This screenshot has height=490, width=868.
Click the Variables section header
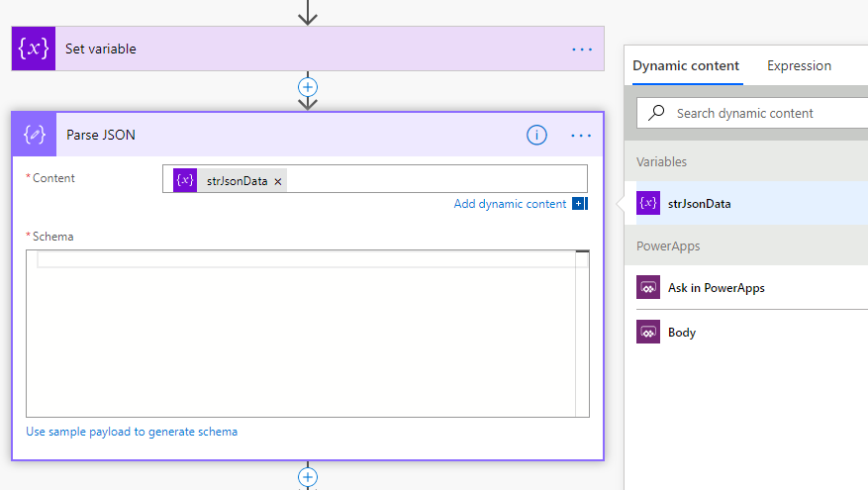[x=746, y=161]
